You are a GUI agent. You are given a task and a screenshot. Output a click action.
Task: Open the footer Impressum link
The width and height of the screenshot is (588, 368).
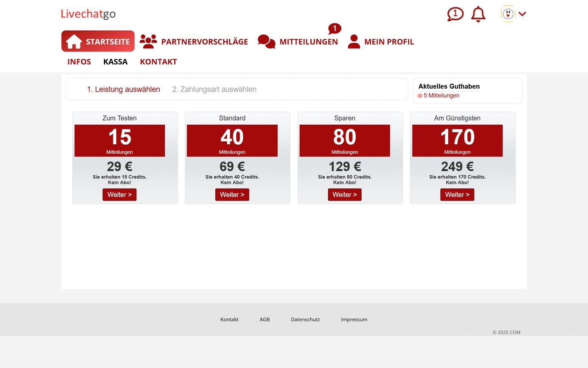click(x=354, y=319)
